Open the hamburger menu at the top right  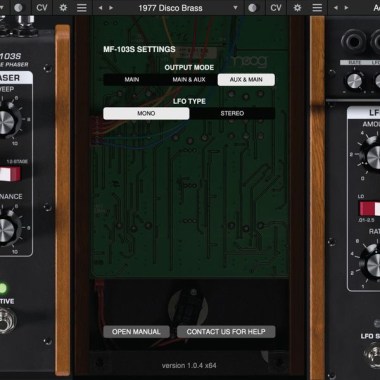(317, 8)
